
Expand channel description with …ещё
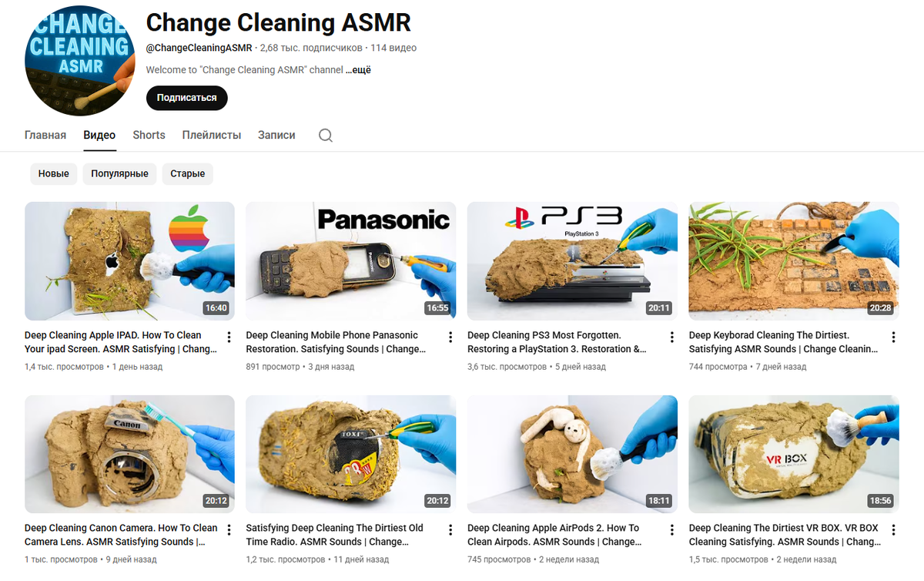click(358, 70)
